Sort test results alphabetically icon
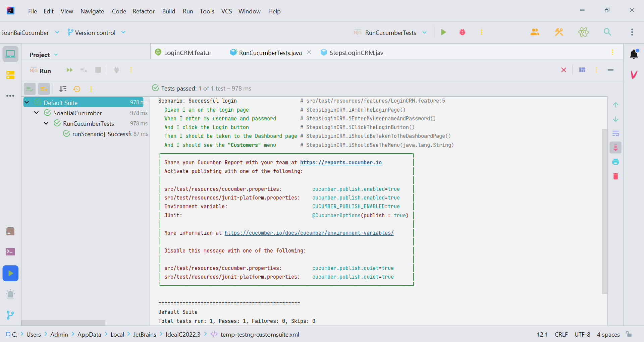This screenshot has height=342, width=644. (63, 89)
